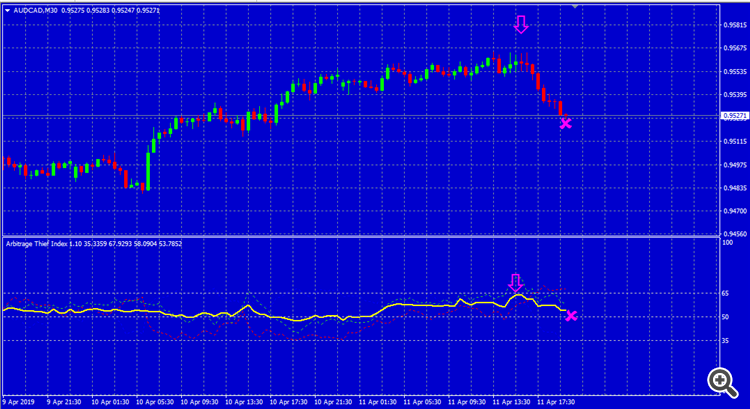Click price axis label 0.94835

tap(736, 188)
